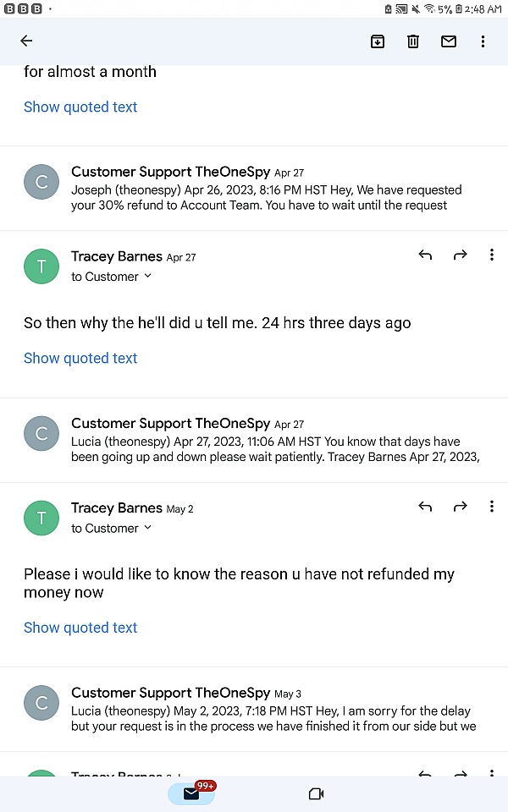Open more options for May 2 message

pyautogui.click(x=491, y=507)
